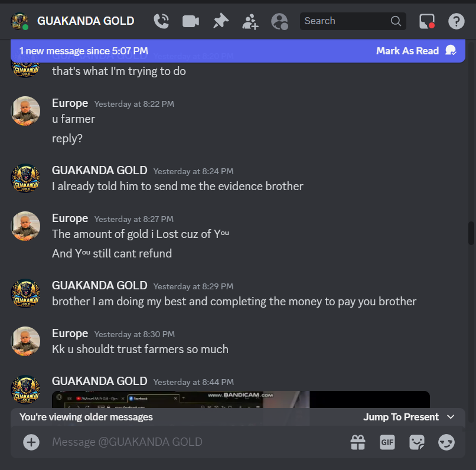Viewport: 476px width, 470px height.
Task: Click Jump To Present chevron
Action: click(451, 417)
